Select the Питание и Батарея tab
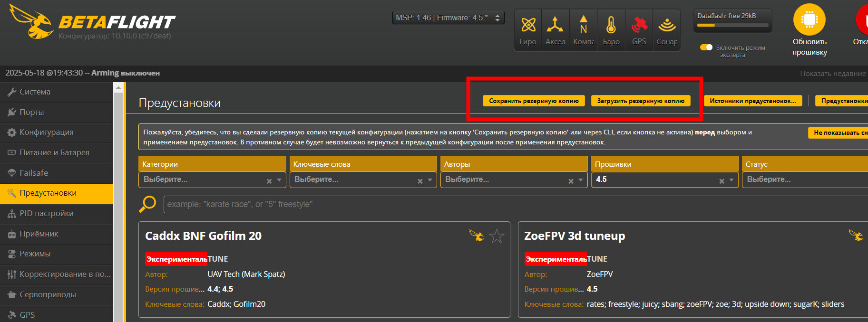The width and height of the screenshot is (868, 322). pyautogui.click(x=57, y=152)
